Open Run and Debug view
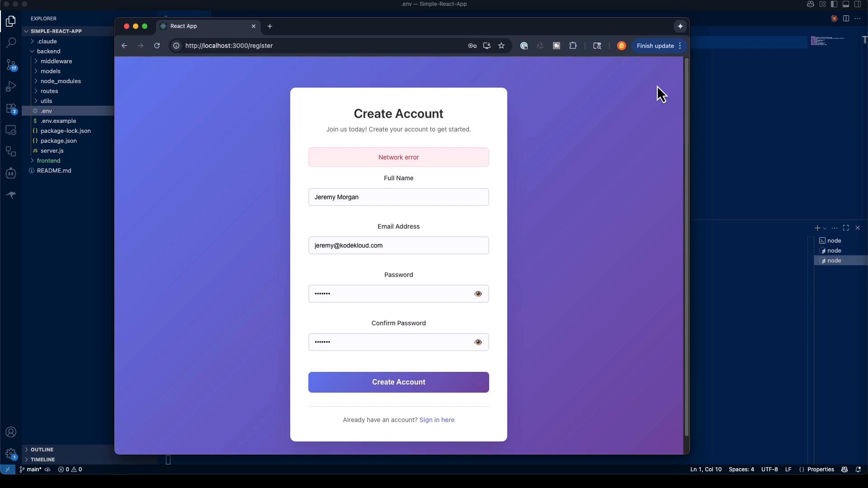 11,86
